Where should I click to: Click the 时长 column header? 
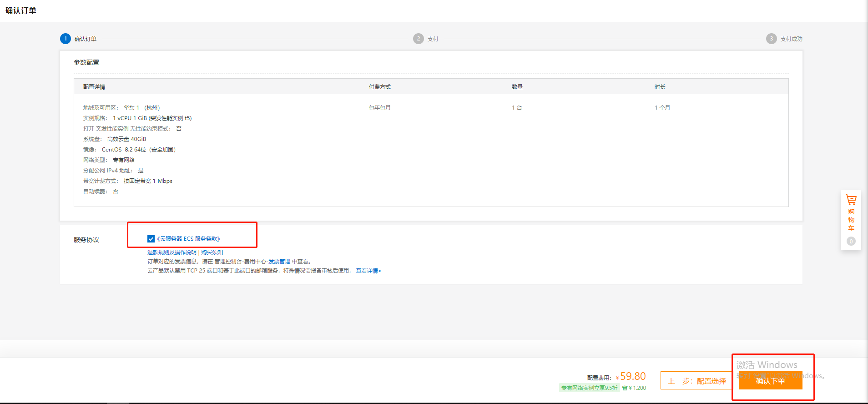(x=660, y=87)
